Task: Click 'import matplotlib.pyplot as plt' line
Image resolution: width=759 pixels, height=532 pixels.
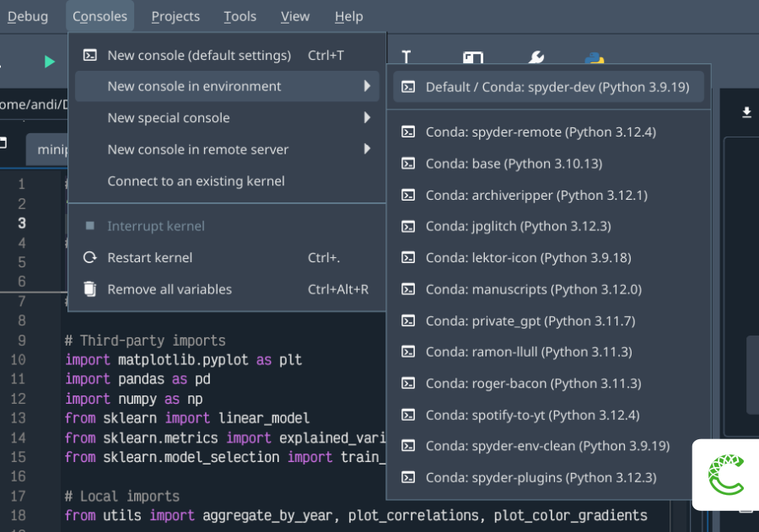Action: (184, 360)
